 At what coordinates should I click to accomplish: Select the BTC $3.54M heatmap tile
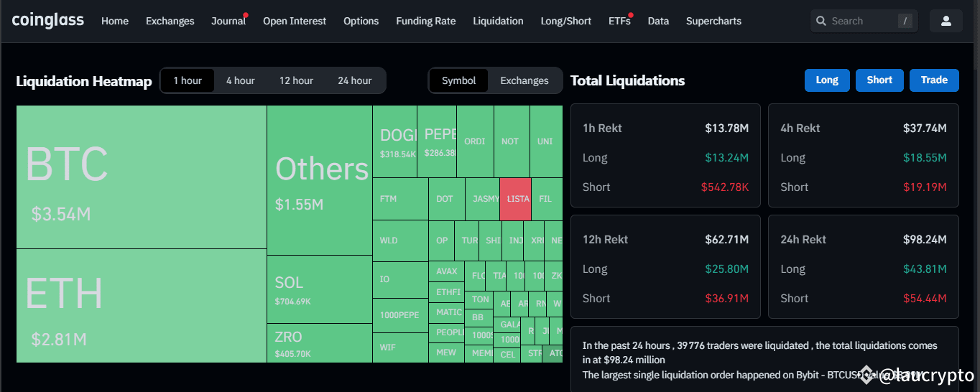(x=142, y=177)
